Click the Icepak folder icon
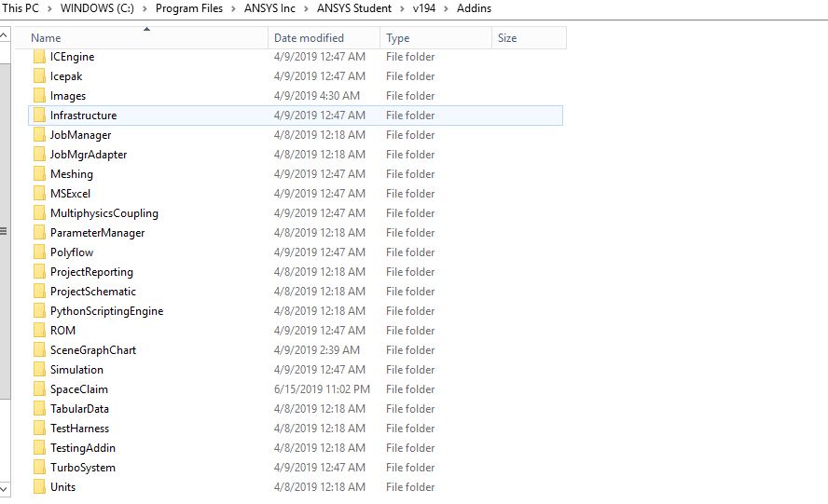The height and width of the screenshot is (504, 828). (x=39, y=76)
